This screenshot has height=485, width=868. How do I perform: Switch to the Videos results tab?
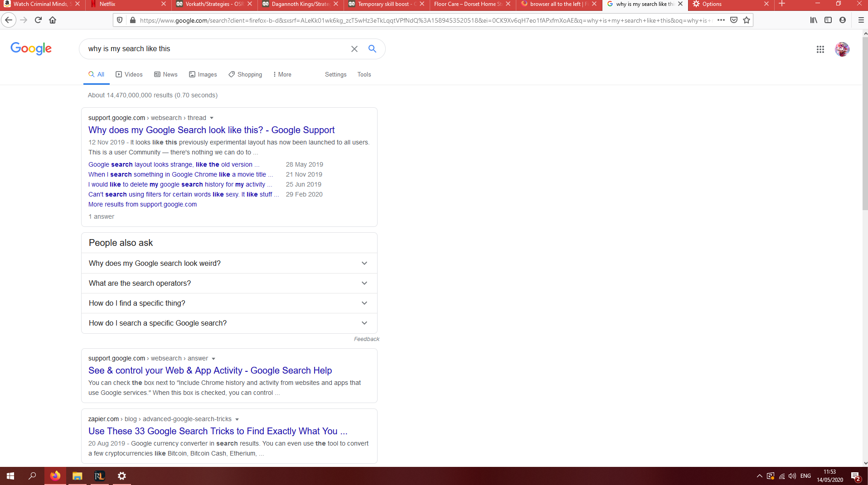tap(129, 74)
